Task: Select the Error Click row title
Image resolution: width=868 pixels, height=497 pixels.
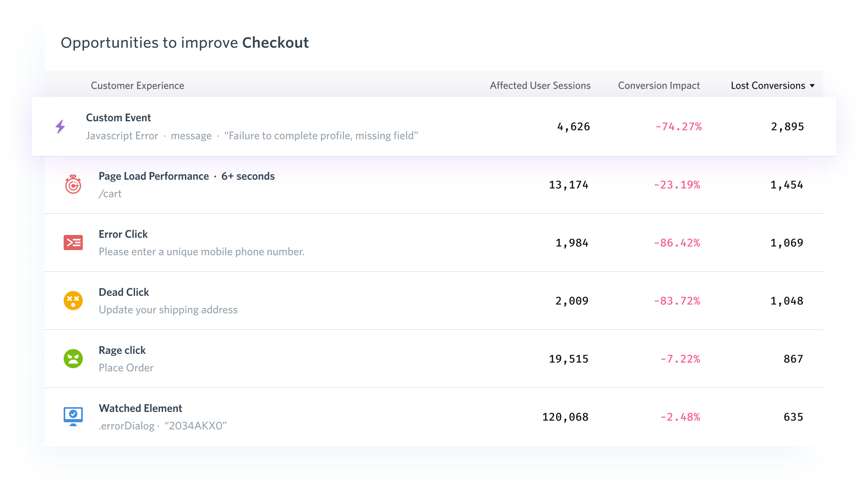Action: pos(123,234)
